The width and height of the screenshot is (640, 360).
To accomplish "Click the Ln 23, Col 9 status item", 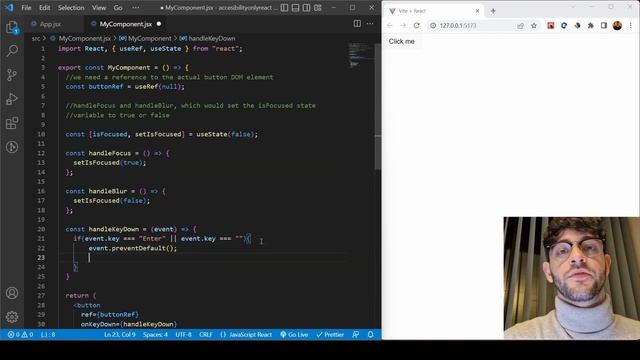I will click(120, 335).
